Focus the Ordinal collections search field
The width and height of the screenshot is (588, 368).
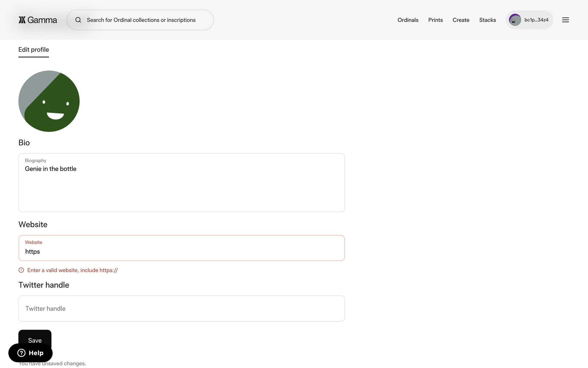click(x=141, y=20)
